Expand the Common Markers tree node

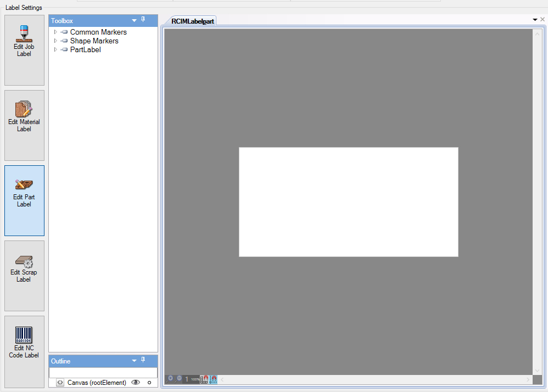coord(55,32)
